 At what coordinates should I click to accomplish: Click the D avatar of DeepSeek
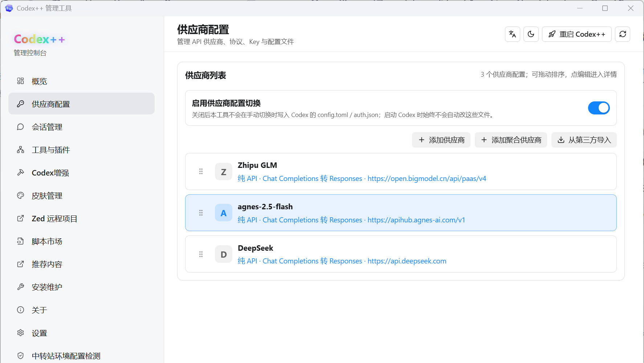pos(224,254)
